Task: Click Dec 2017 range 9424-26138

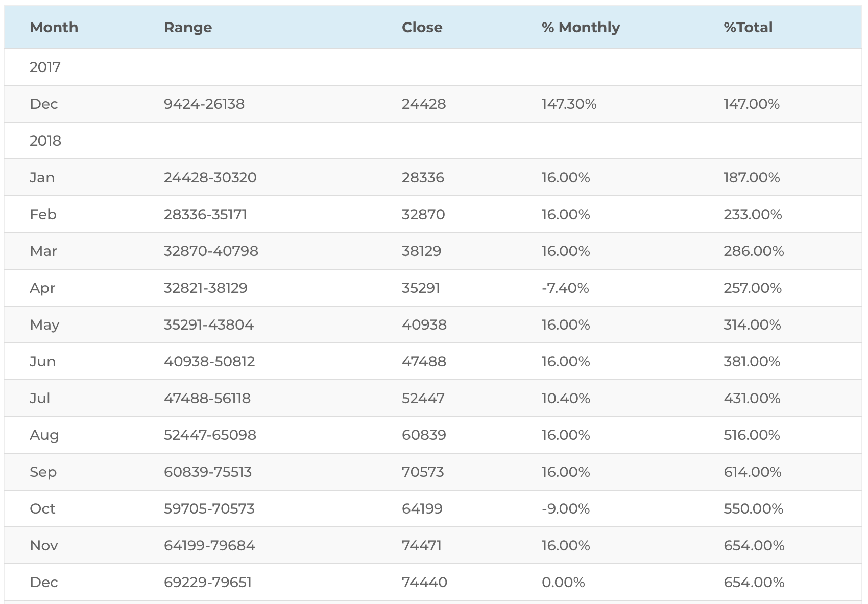Action: [204, 104]
